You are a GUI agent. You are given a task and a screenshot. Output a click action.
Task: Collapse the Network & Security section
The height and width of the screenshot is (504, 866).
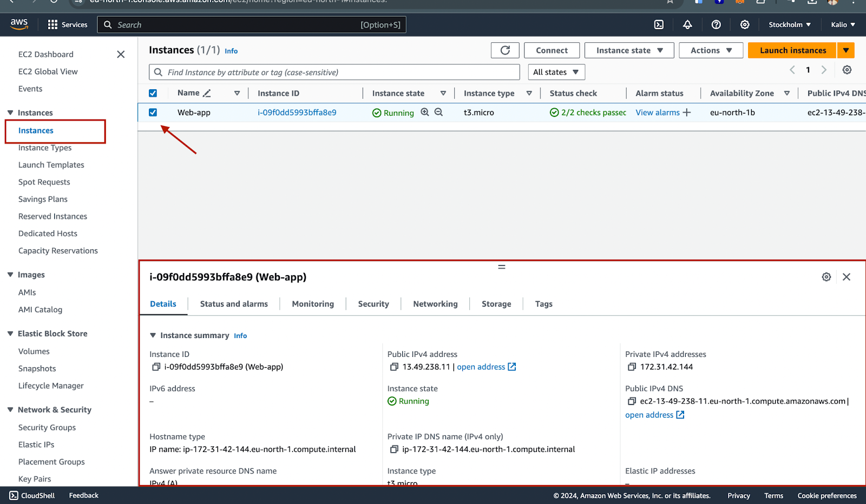(x=10, y=410)
